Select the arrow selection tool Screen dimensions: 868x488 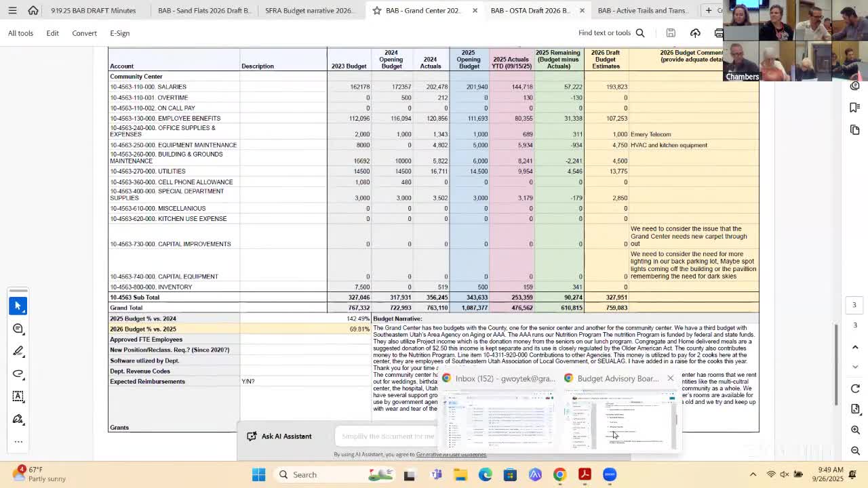(x=18, y=306)
